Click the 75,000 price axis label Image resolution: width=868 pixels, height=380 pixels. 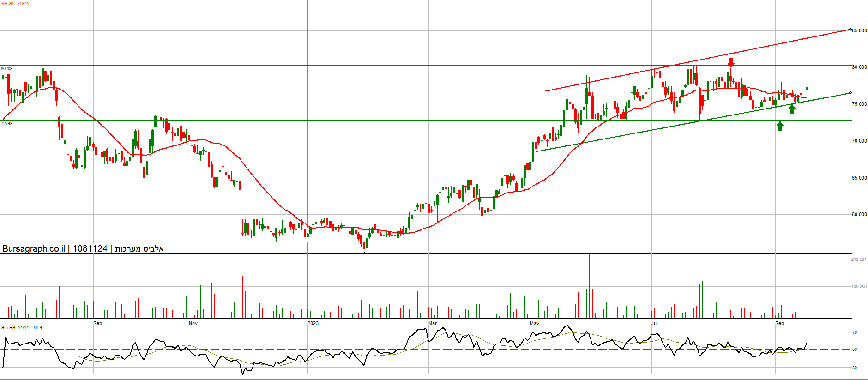(859, 104)
